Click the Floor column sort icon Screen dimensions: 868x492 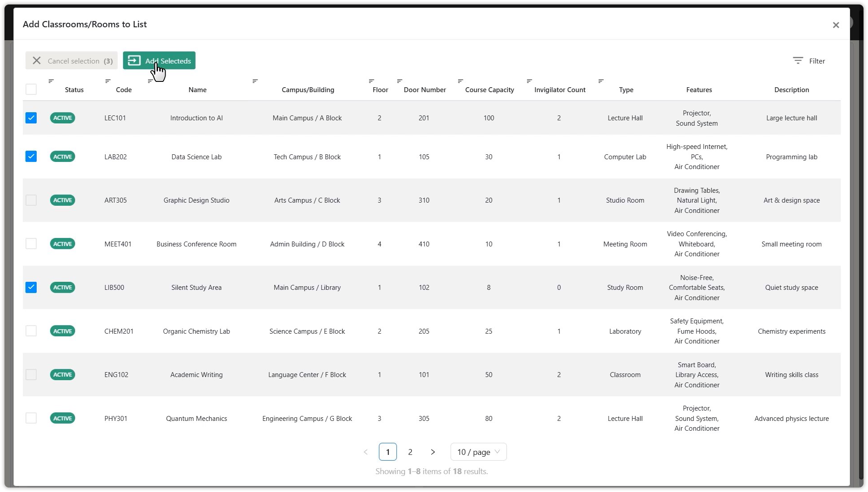pyautogui.click(x=371, y=81)
